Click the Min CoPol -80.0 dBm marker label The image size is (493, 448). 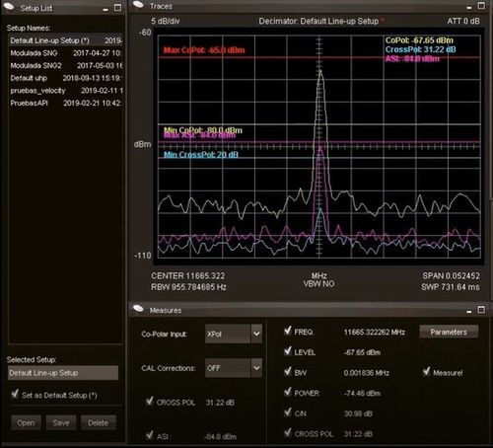coord(203,129)
